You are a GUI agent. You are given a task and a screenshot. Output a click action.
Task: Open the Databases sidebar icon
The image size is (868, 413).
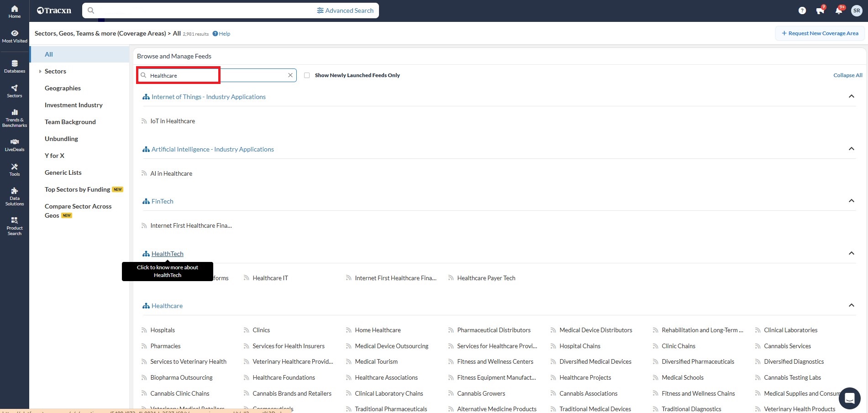point(15,66)
